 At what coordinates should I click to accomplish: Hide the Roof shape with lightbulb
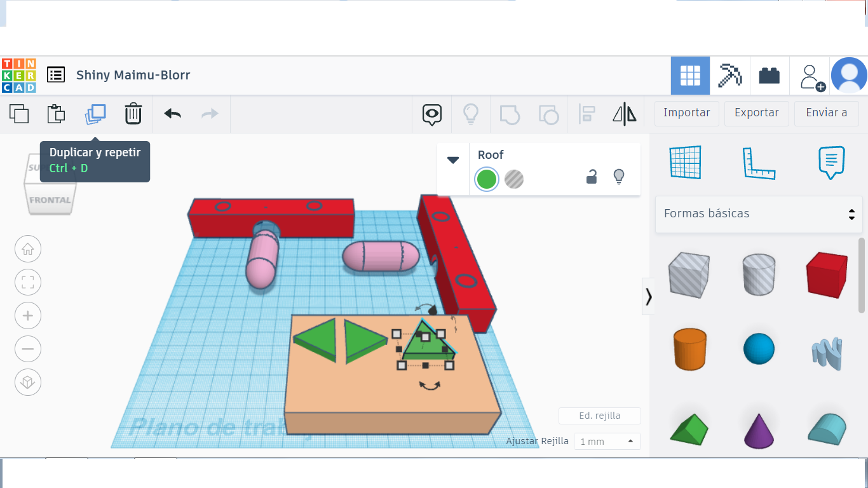coord(619,177)
